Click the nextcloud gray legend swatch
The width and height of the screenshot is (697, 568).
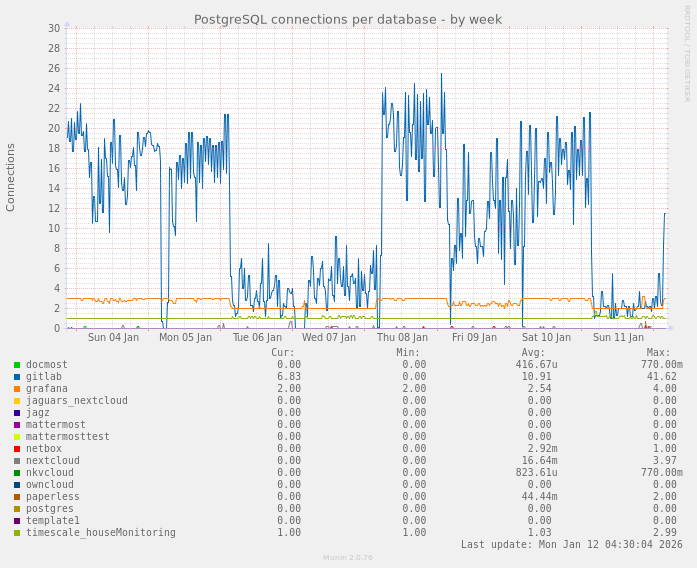17,461
